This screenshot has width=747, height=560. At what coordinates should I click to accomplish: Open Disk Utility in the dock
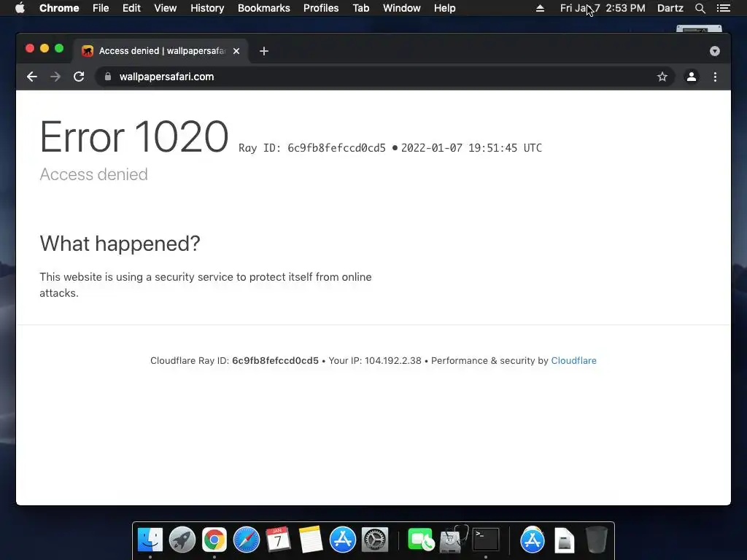453,540
